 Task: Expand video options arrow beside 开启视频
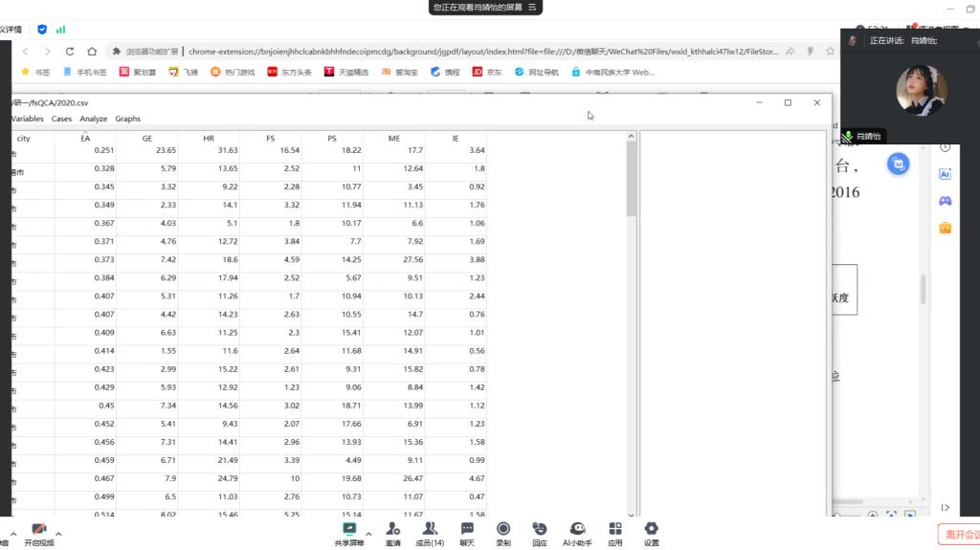(x=58, y=534)
